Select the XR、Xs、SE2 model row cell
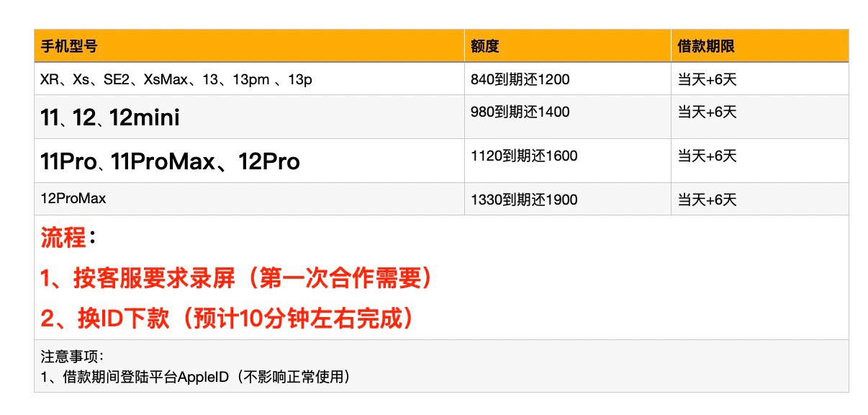The image size is (868, 415). click(x=176, y=80)
